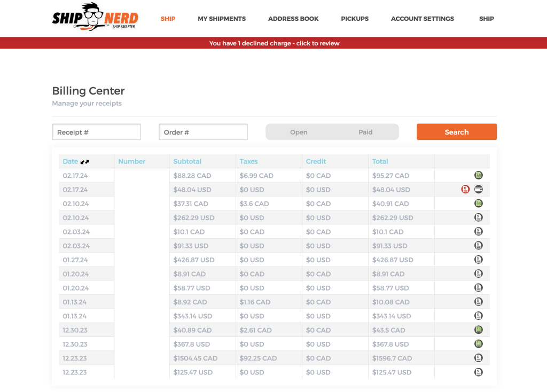The height and width of the screenshot is (392, 547).
Task: Open the green receipt for $40.91 CAD
Action: pos(479,203)
